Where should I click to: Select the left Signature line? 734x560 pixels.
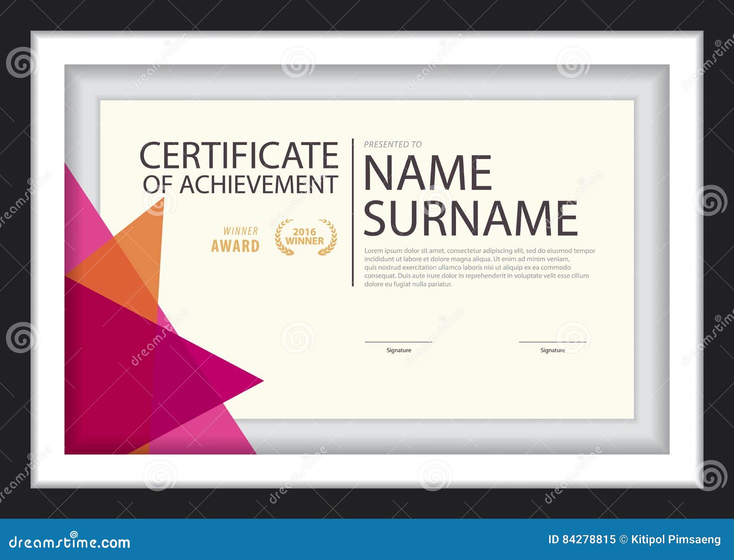click(399, 341)
